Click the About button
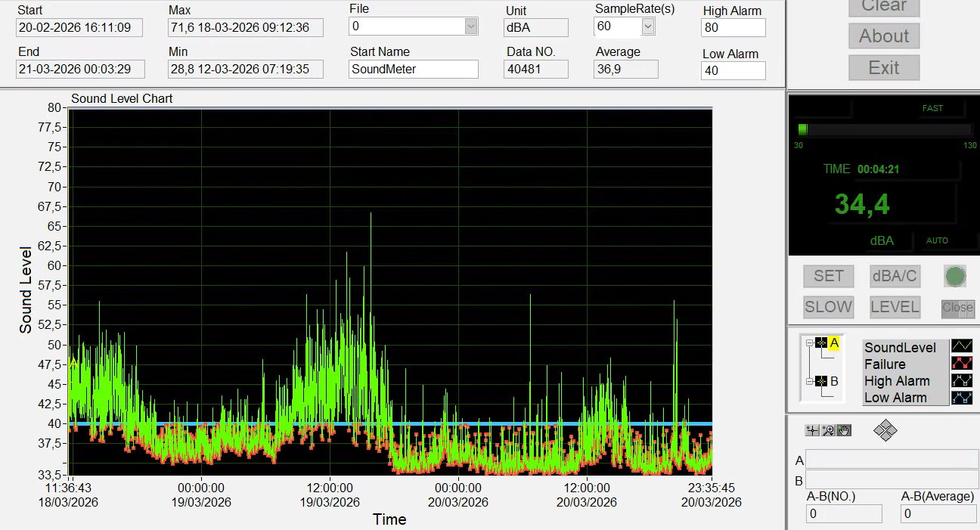Viewport: 980px width, 530px height. tap(883, 36)
